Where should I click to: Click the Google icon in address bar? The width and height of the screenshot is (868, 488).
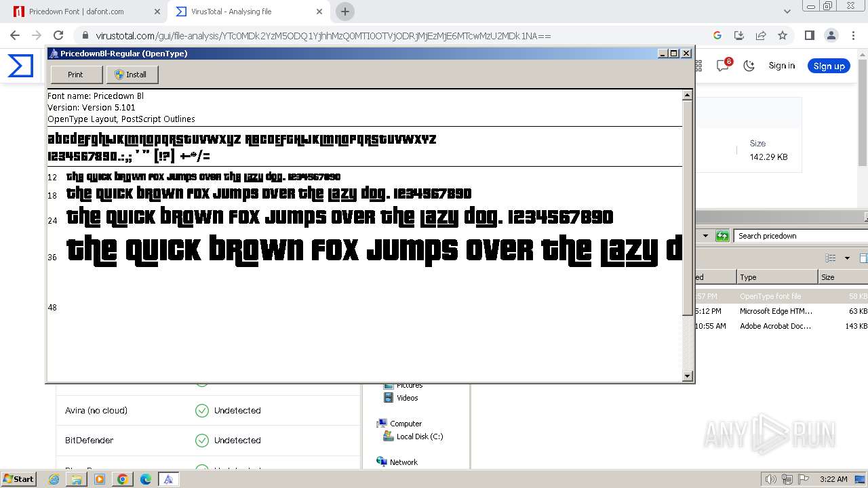point(717,36)
